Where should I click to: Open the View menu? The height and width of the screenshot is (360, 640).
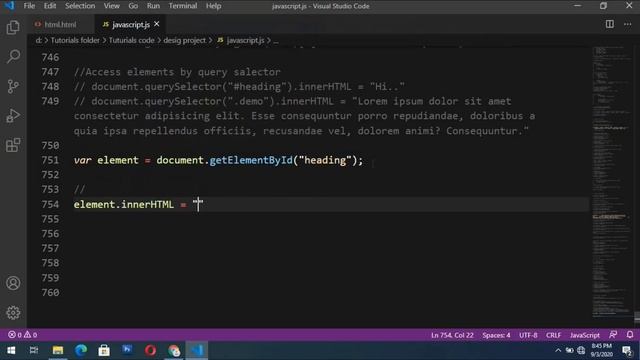(x=111, y=6)
